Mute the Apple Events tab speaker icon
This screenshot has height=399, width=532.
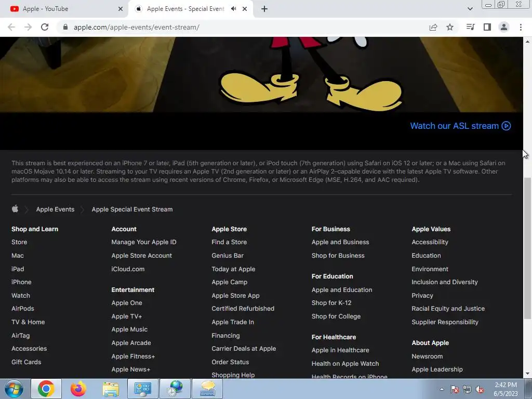(233, 9)
